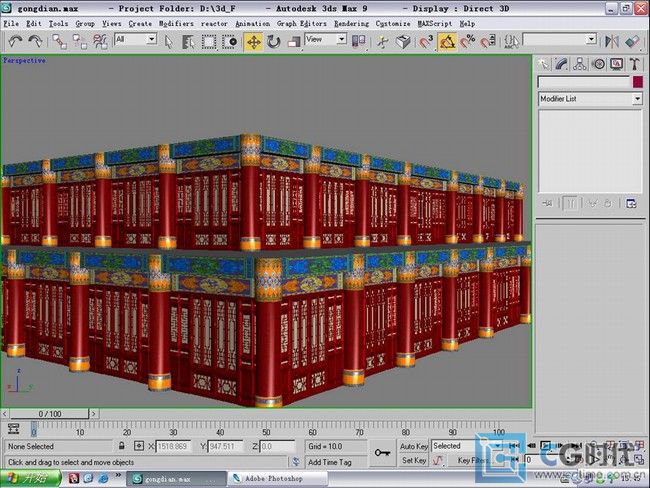The width and height of the screenshot is (650, 488).
Task: Step time slider back with left arrow
Action: pyautogui.click(x=5, y=414)
